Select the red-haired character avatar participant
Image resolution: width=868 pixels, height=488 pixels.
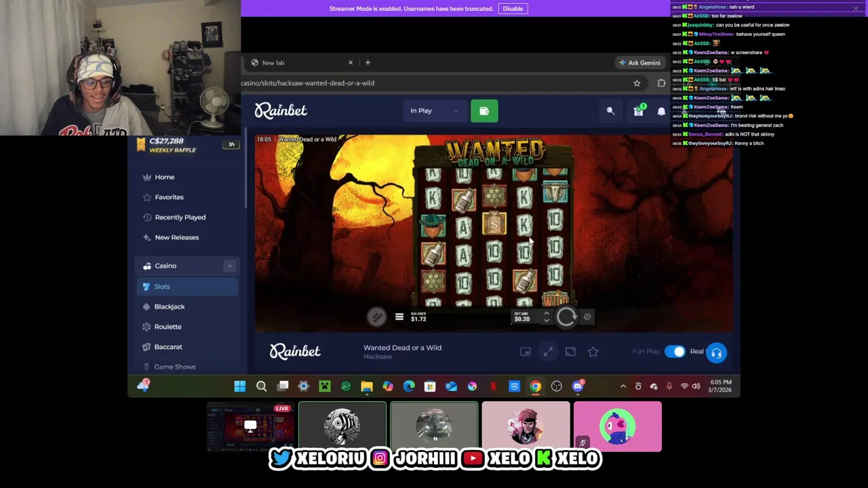pos(526,426)
